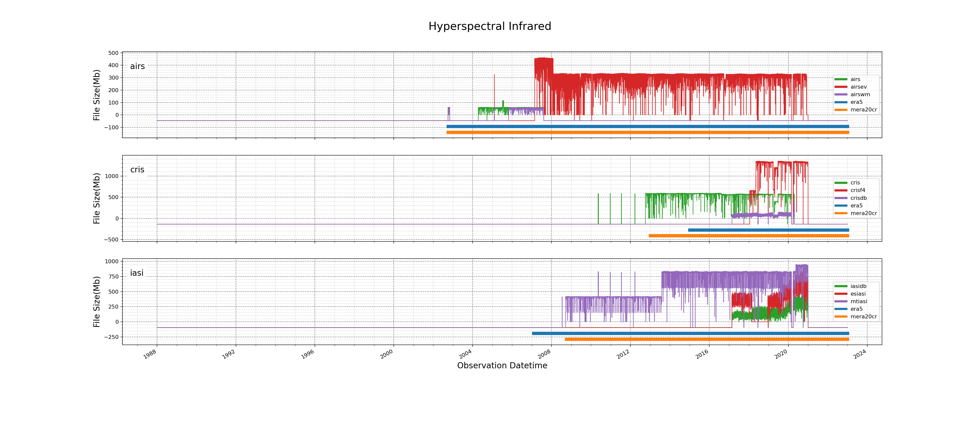Click the green airs legend swatch
Image resolution: width=980 pixels, height=431 pixels.
coord(841,79)
